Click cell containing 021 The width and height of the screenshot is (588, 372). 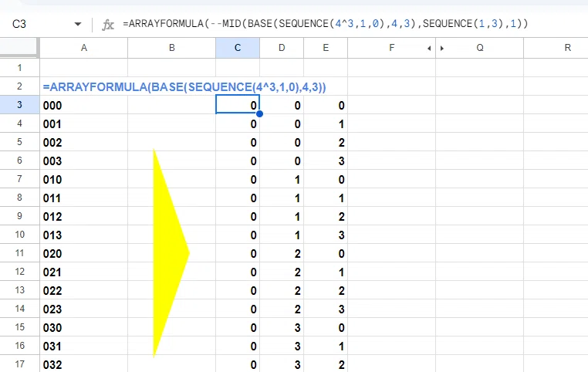pyautogui.click(x=83, y=272)
